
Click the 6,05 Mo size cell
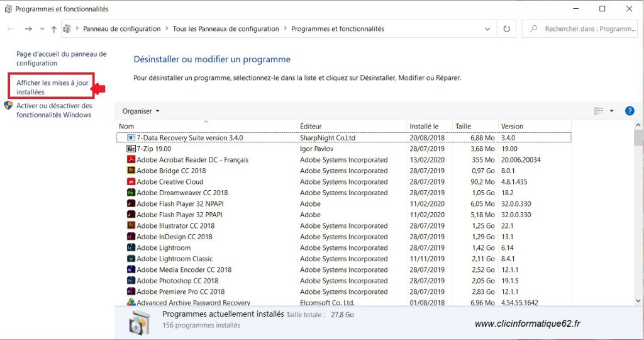click(482, 203)
